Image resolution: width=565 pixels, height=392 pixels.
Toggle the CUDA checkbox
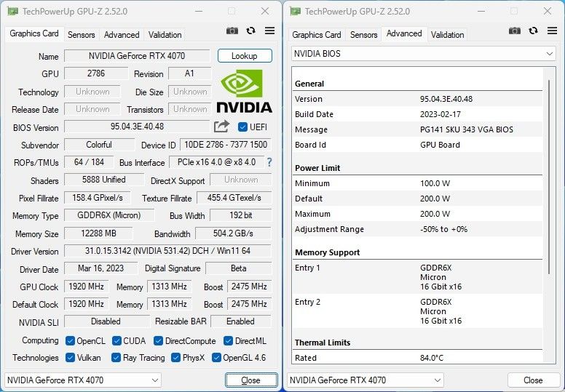[x=116, y=340]
